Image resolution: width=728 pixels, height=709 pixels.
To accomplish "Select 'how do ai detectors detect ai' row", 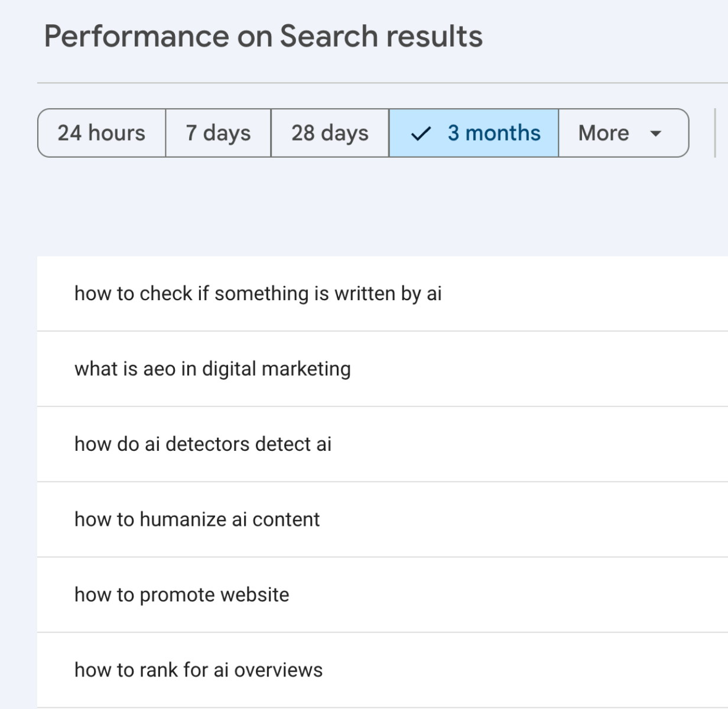I will [x=203, y=444].
